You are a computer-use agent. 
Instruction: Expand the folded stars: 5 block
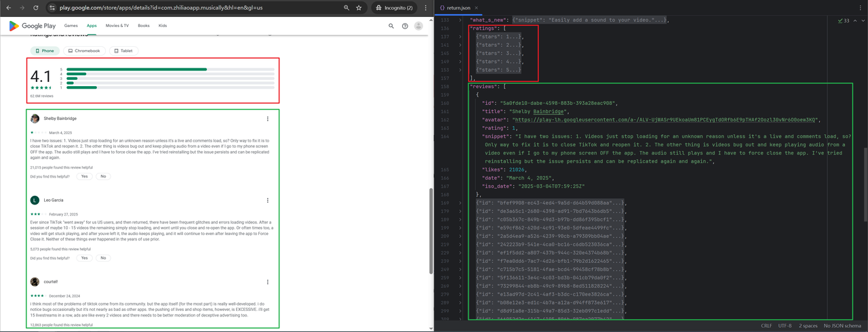click(460, 70)
